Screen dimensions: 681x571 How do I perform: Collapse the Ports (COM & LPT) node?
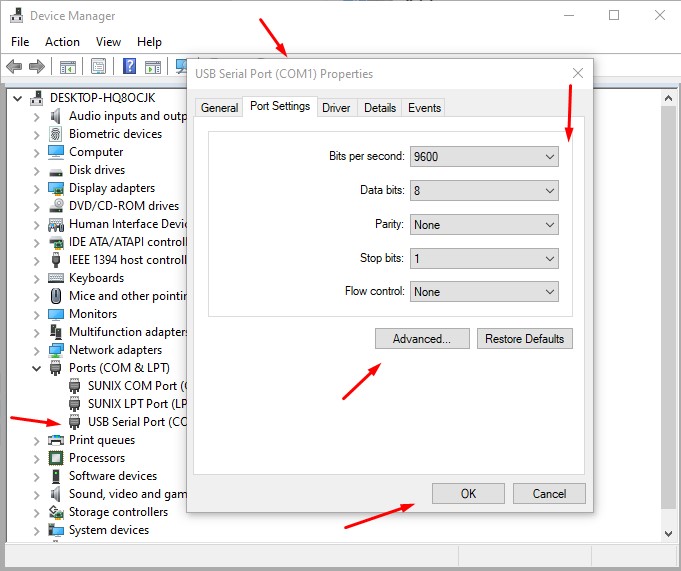(x=36, y=368)
